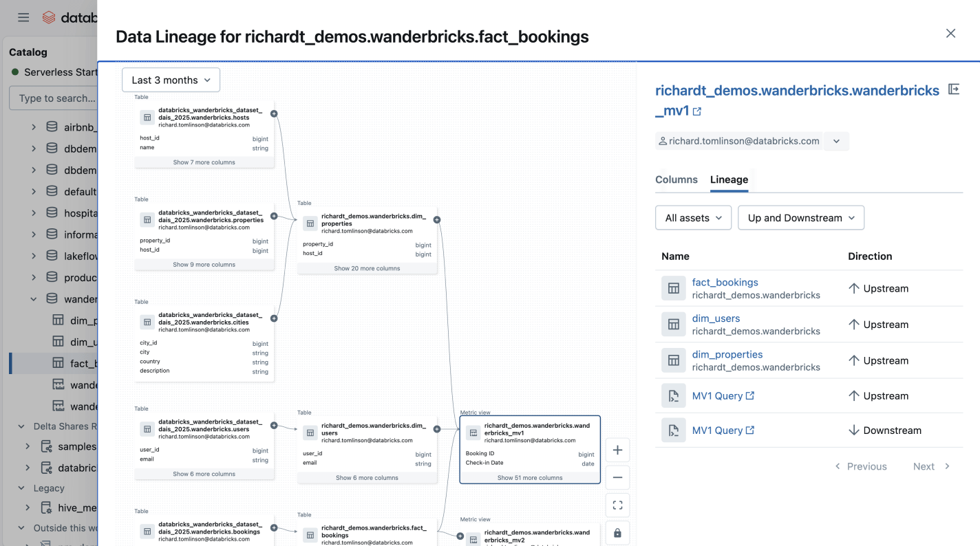This screenshot has width=980, height=546.
Task: Select the Lineage tab
Action: (x=729, y=179)
